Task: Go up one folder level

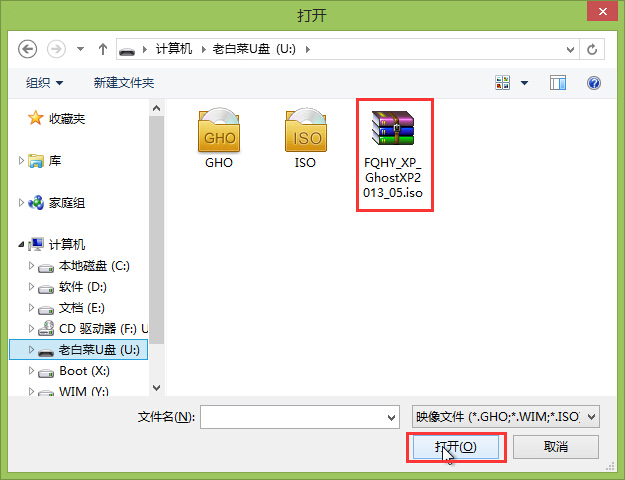Action: point(103,49)
